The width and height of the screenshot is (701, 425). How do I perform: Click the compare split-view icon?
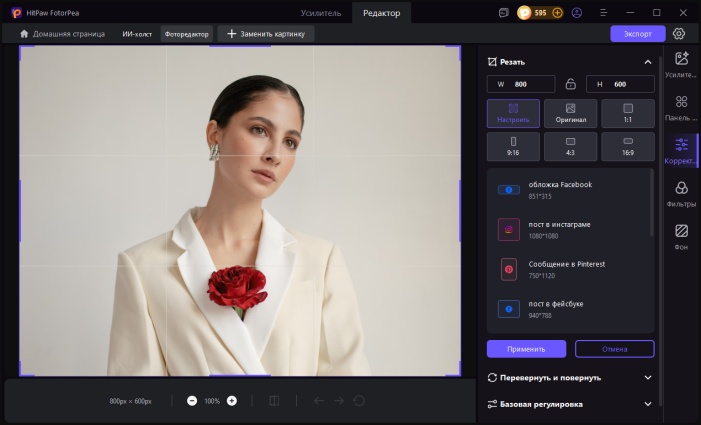pos(274,401)
